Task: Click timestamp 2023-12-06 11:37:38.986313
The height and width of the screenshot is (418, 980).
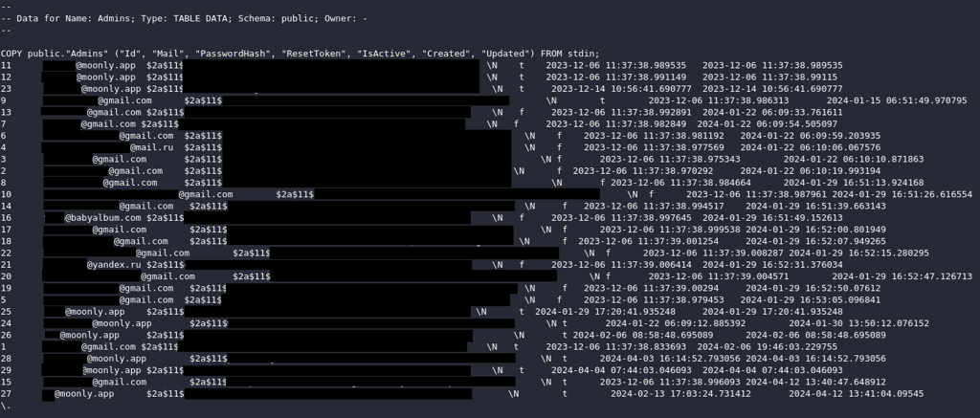Action: point(718,100)
